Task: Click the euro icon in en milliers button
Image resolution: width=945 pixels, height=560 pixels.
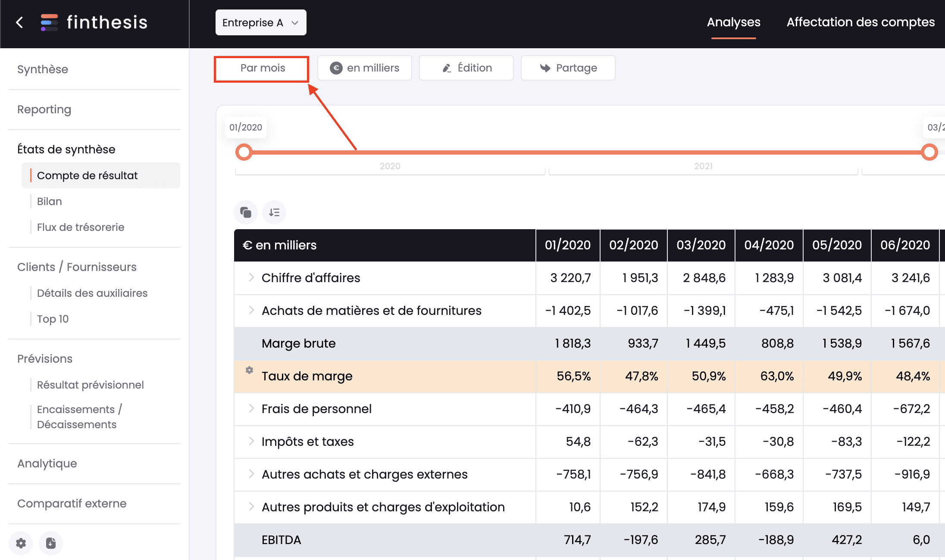Action: (336, 68)
